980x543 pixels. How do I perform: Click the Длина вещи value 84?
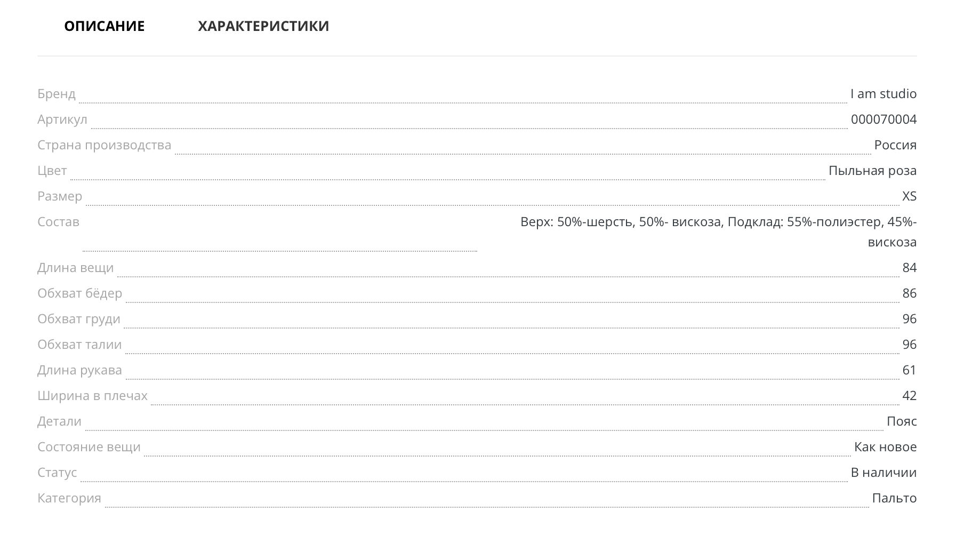pyautogui.click(x=909, y=268)
